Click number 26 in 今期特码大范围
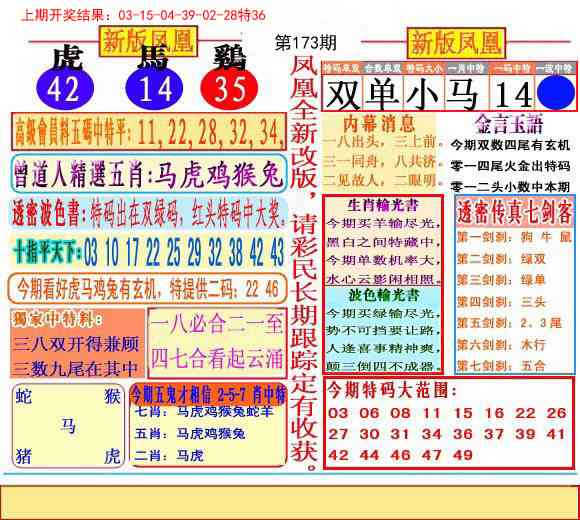Viewport: 580px width, 520px height. point(557,413)
